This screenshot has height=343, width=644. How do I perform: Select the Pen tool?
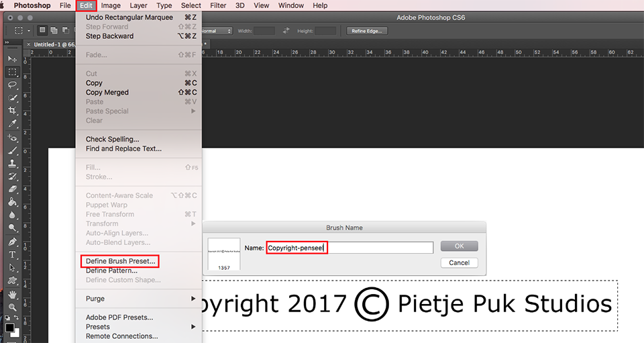point(12,242)
